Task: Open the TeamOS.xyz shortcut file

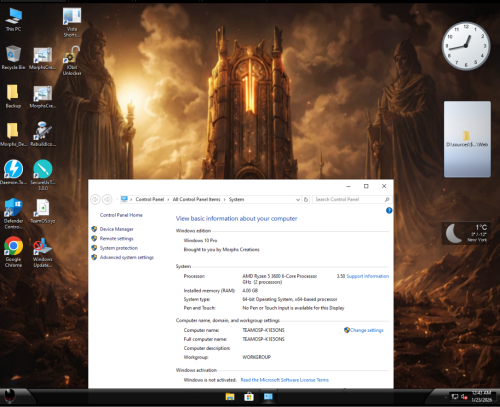Action: tap(43, 211)
